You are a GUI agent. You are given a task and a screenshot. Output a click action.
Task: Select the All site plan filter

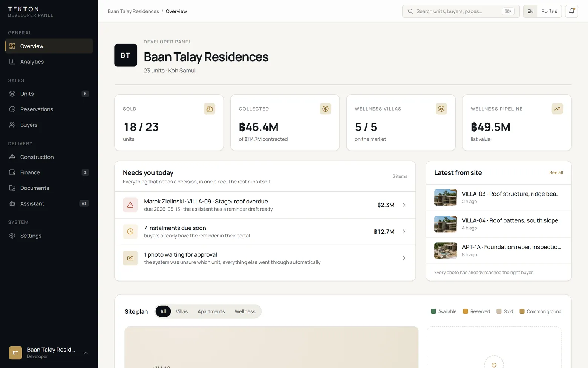pyautogui.click(x=163, y=311)
